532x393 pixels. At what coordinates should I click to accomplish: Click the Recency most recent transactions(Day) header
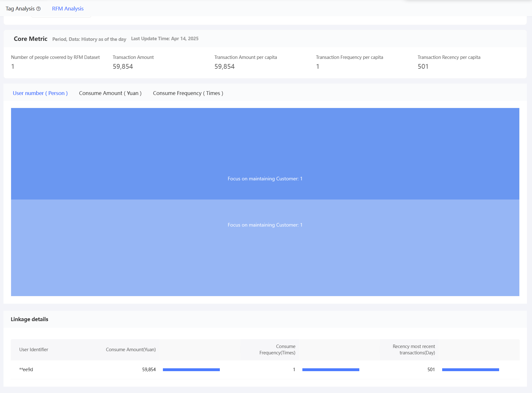tap(414, 350)
